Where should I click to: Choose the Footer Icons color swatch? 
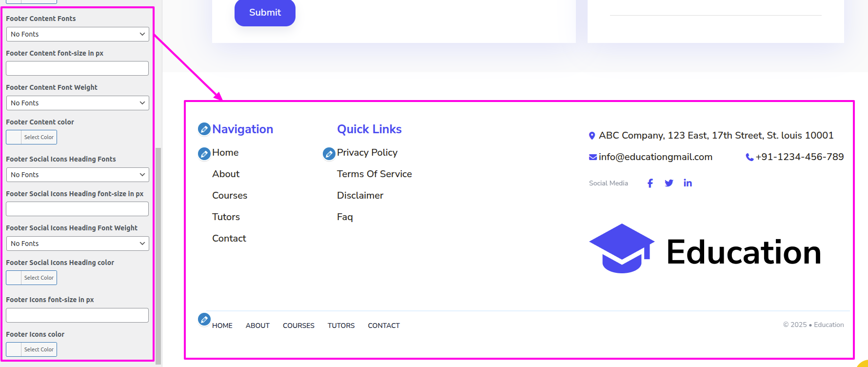[14, 349]
